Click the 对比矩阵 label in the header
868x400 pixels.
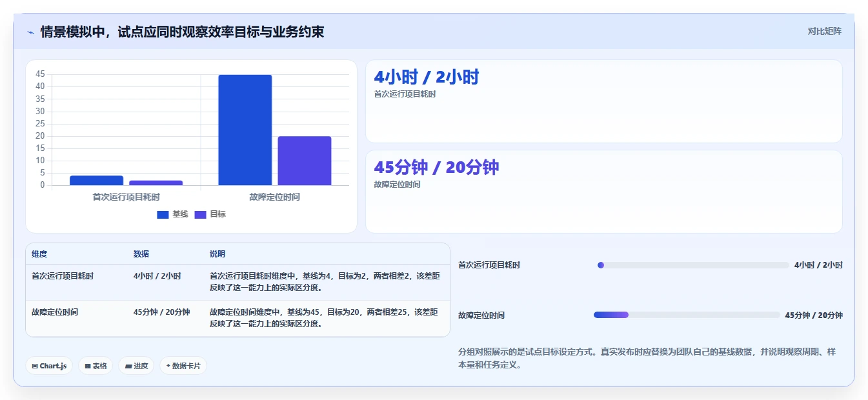pos(824,31)
